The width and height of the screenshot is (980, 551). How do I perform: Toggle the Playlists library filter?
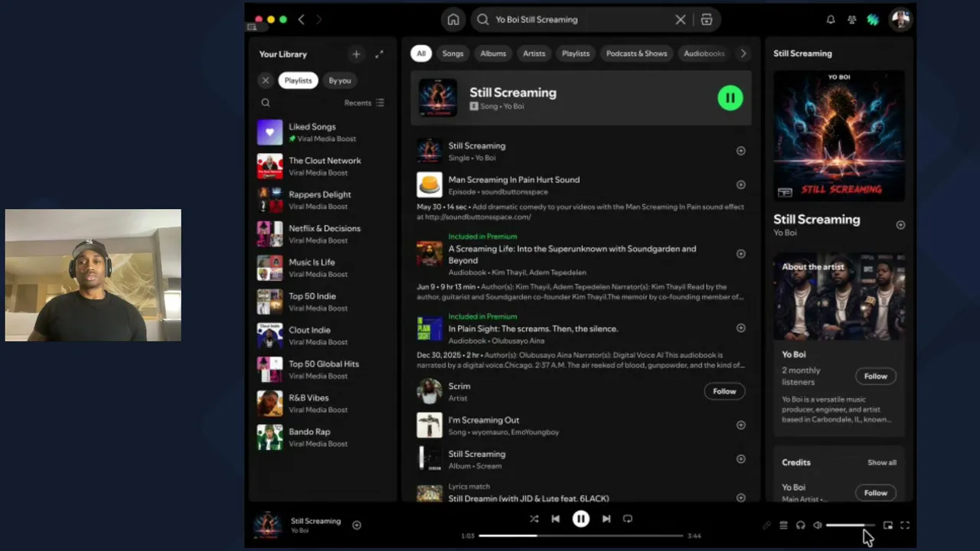pyautogui.click(x=298, y=80)
